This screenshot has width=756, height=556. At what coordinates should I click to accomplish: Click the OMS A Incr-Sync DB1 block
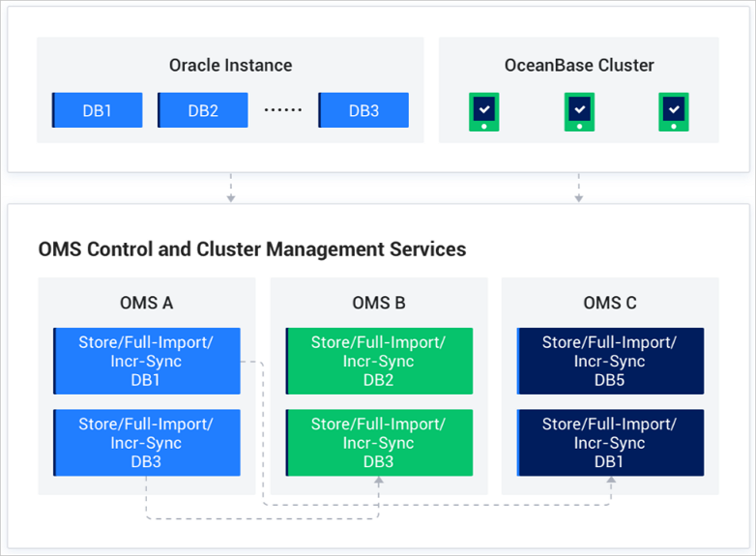pos(146,361)
